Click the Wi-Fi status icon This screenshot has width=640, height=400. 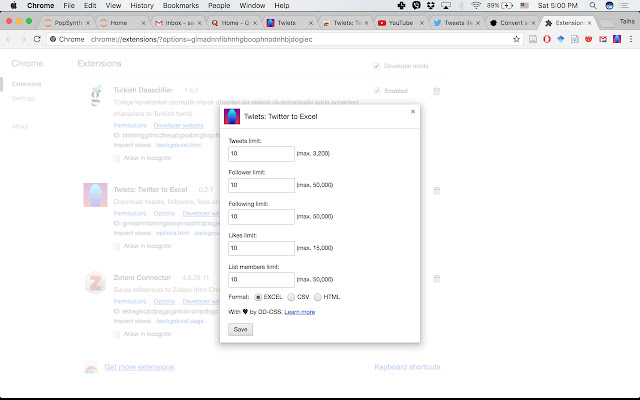476,5
